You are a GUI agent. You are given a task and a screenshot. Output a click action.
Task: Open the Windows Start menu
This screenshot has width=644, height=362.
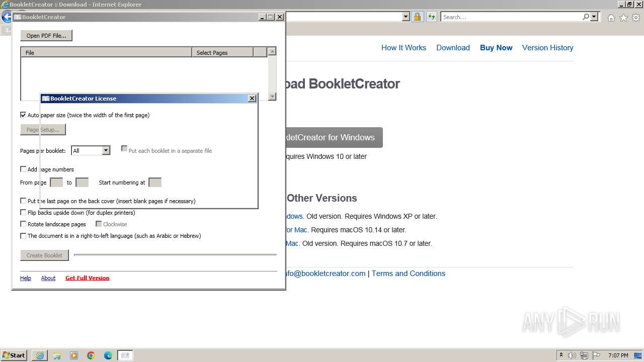coord(14,355)
